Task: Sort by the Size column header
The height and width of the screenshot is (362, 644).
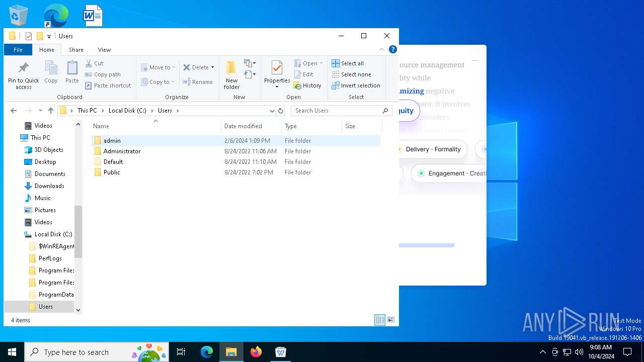Action: (x=362, y=126)
